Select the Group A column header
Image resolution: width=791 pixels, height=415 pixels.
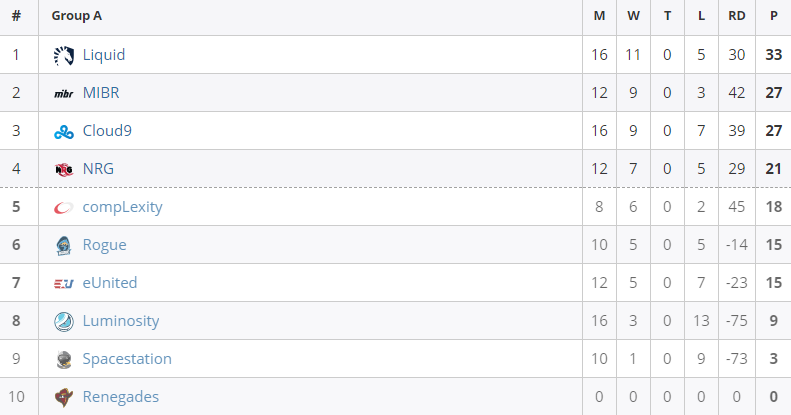(x=77, y=16)
